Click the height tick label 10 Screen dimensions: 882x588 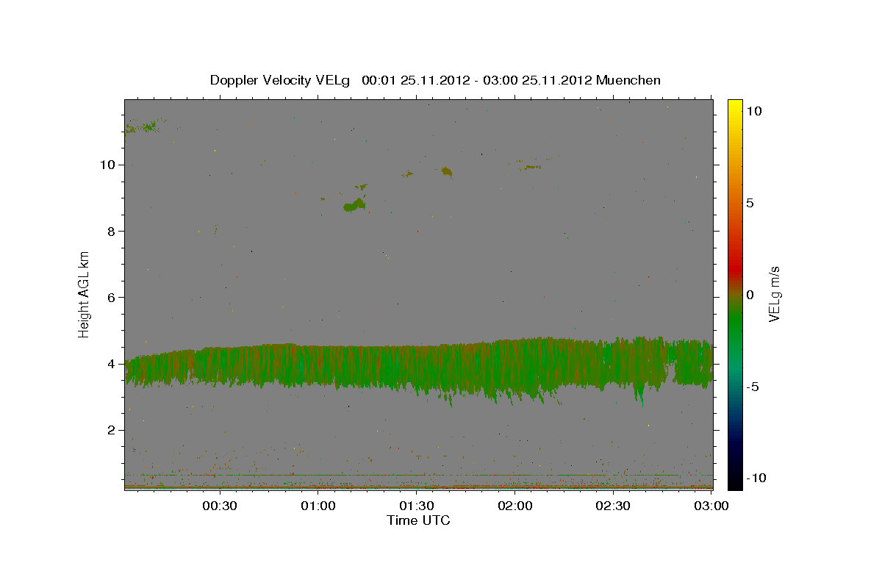point(108,165)
